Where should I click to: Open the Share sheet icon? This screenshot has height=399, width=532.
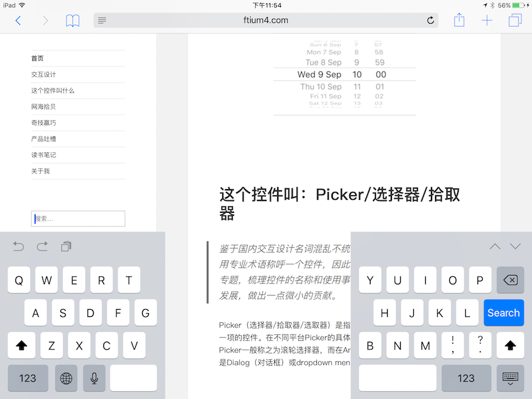[459, 20]
